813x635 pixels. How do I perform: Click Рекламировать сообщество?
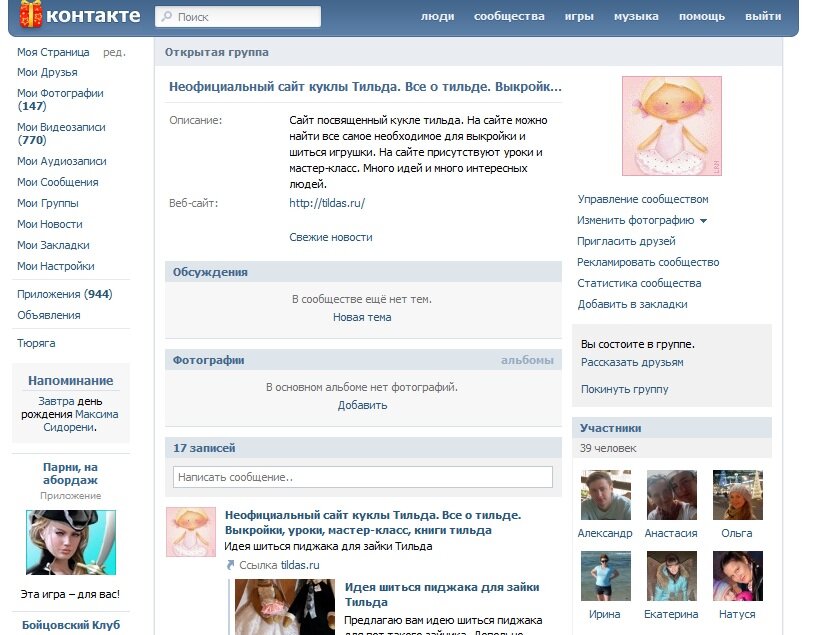click(648, 262)
